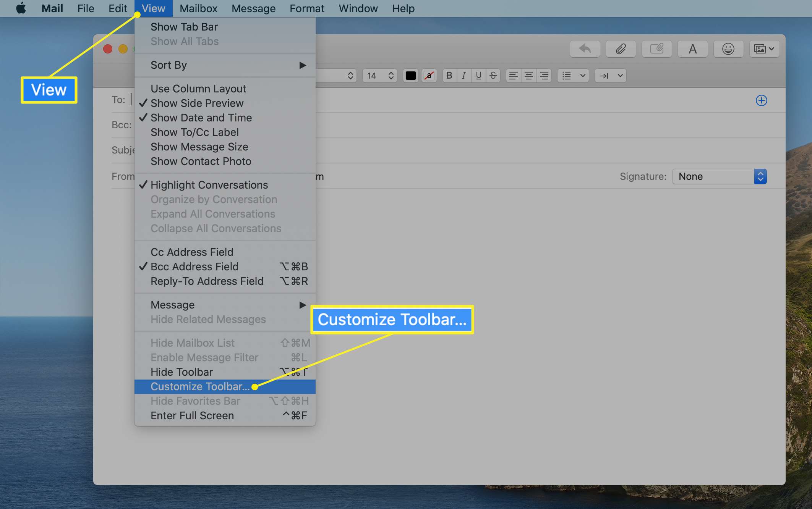
Task: Center align the text
Action: (x=529, y=76)
